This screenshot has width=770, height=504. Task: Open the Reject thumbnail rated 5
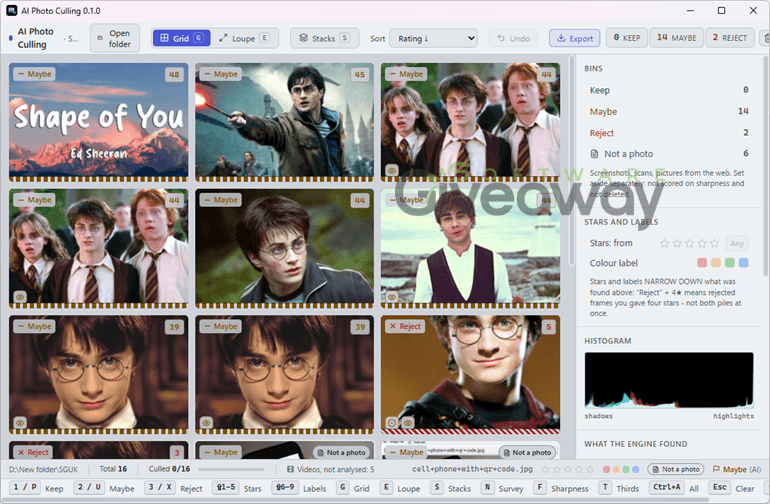click(470, 374)
